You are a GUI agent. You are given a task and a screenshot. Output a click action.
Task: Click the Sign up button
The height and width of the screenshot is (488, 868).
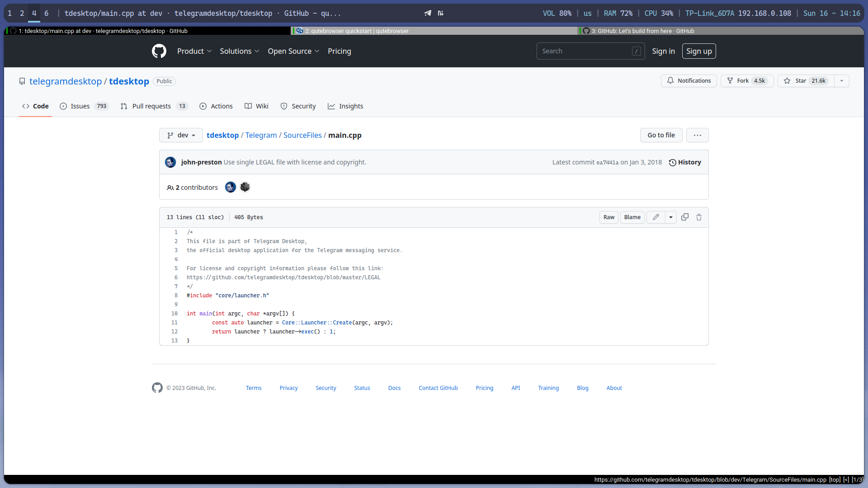(699, 51)
